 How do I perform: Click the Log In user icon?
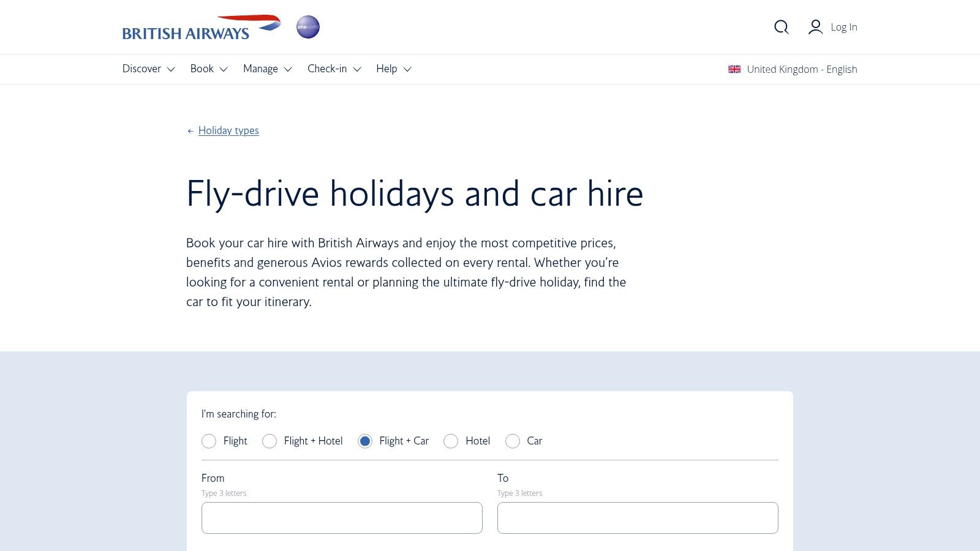pyautogui.click(x=815, y=27)
